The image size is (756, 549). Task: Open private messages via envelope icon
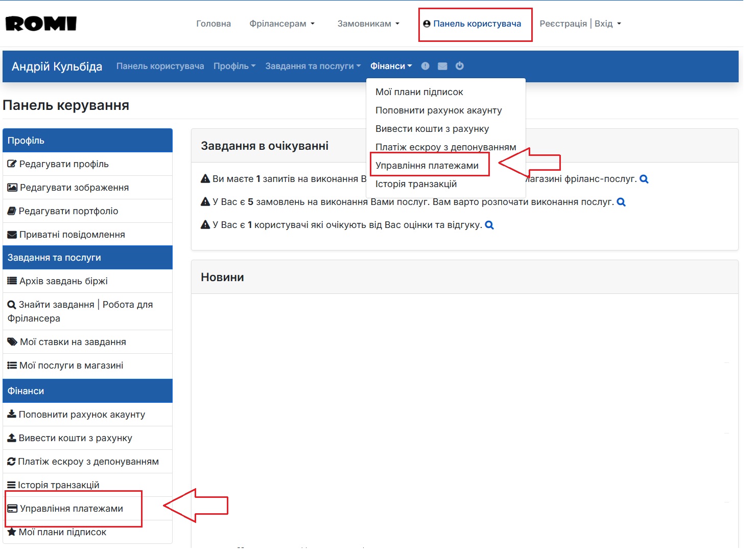[x=442, y=65]
